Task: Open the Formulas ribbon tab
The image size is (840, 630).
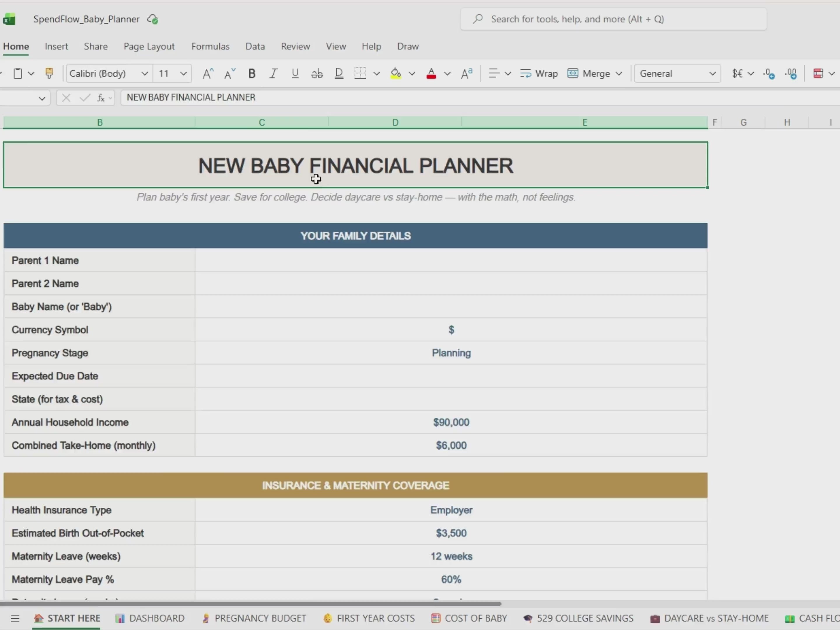Action: [210, 46]
